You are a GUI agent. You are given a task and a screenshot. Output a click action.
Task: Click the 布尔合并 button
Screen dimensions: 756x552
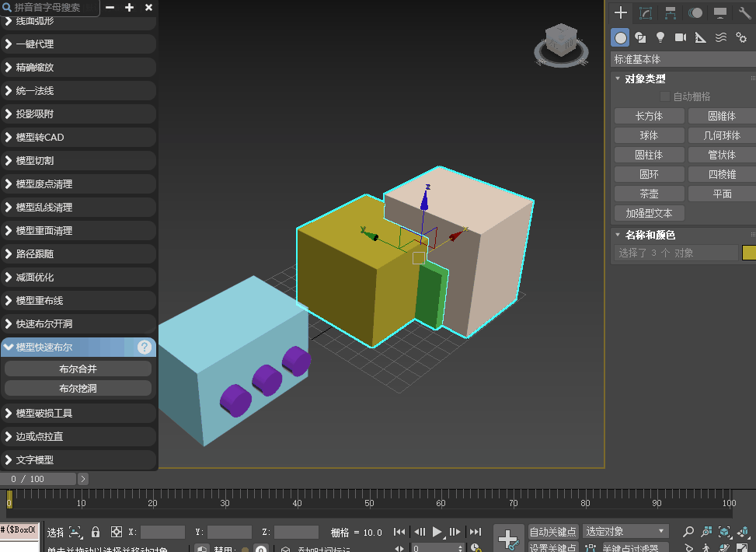pyautogui.click(x=78, y=369)
